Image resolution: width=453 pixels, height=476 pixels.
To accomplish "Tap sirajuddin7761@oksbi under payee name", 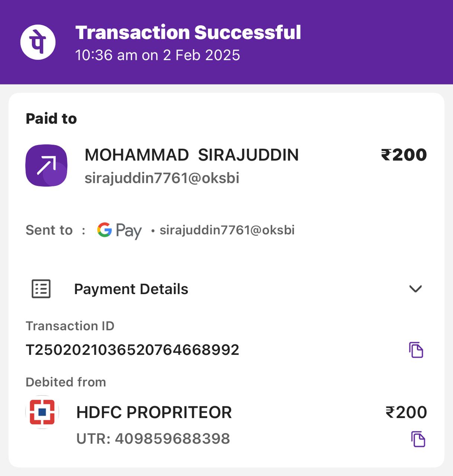I will pyautogui.click(x=162, y=178).
